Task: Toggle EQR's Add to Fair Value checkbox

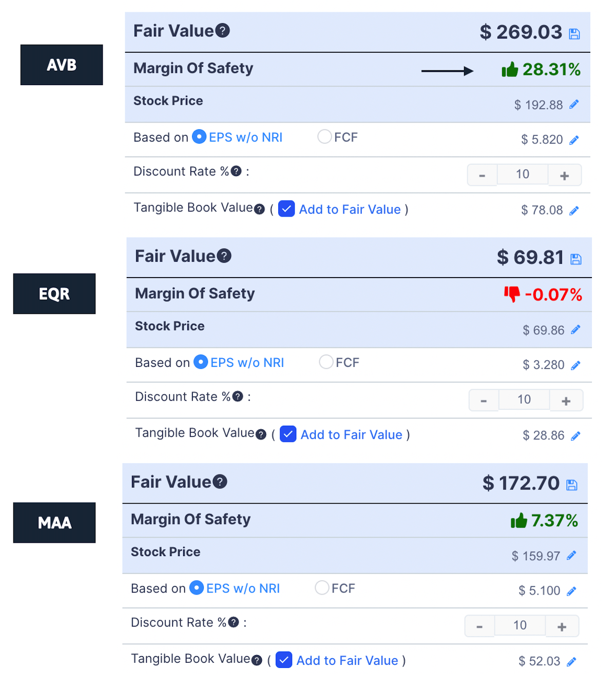Action: (x=288, y=434)
